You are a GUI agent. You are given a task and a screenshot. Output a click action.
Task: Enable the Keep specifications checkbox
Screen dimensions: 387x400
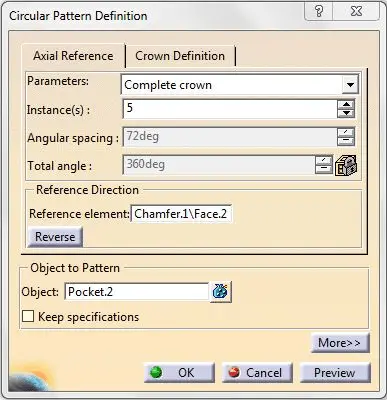coord(28,316)
